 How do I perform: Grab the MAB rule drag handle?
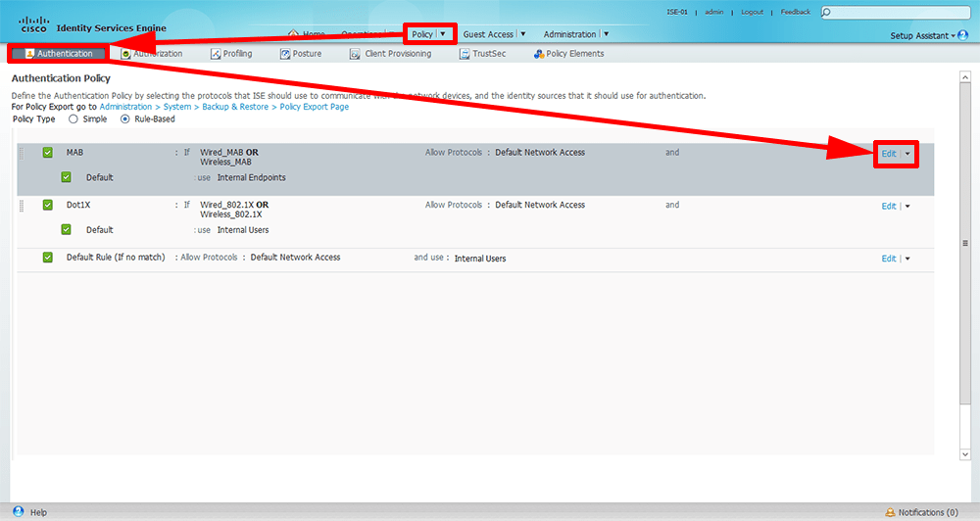tap(22, 153)
